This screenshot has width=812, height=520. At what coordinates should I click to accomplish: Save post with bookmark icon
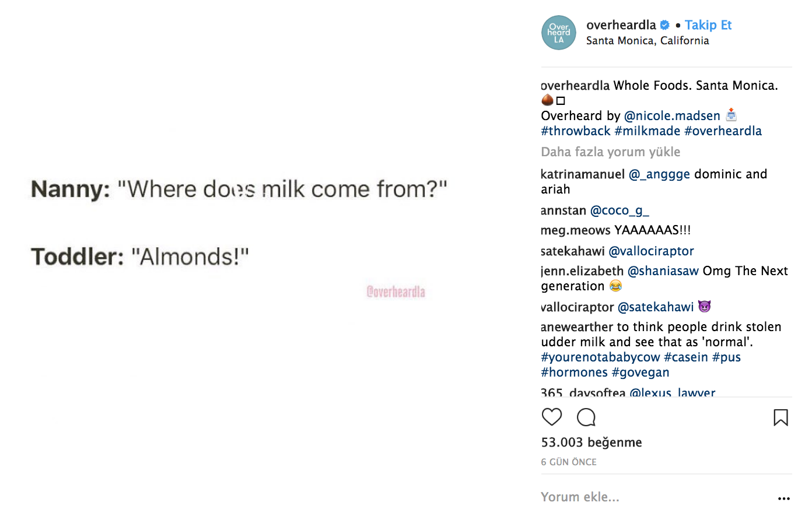780,417
